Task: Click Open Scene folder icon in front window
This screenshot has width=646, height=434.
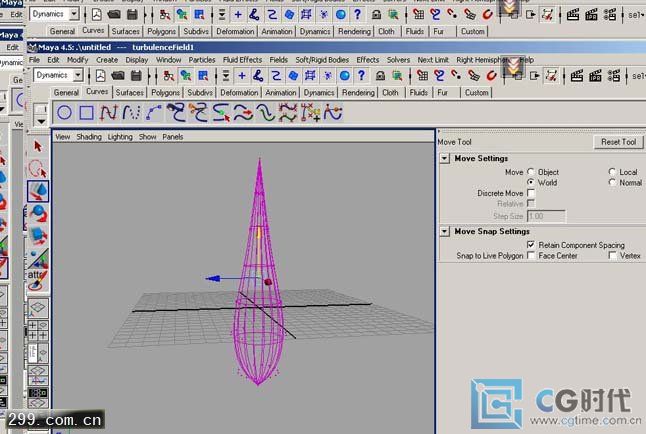Action: [x=118, y=76]
